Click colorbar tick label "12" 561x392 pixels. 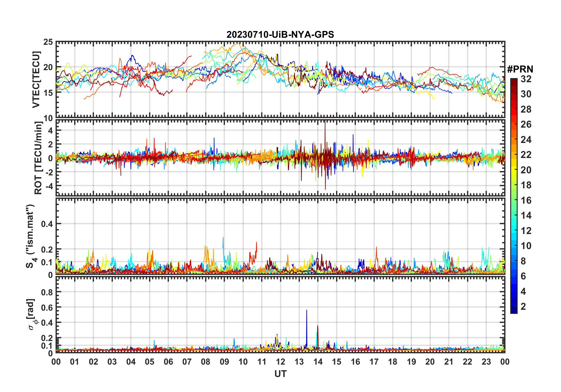(x=526, y=231)
